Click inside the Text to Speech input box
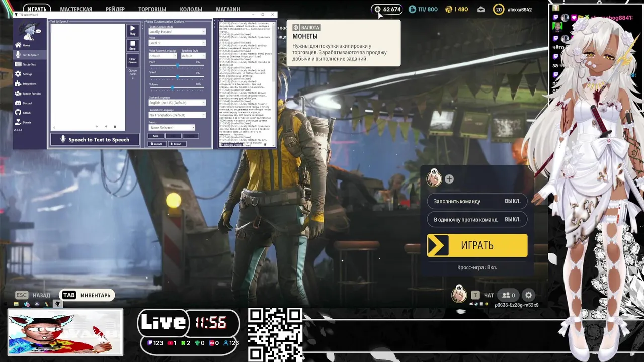 click(88, 73)
